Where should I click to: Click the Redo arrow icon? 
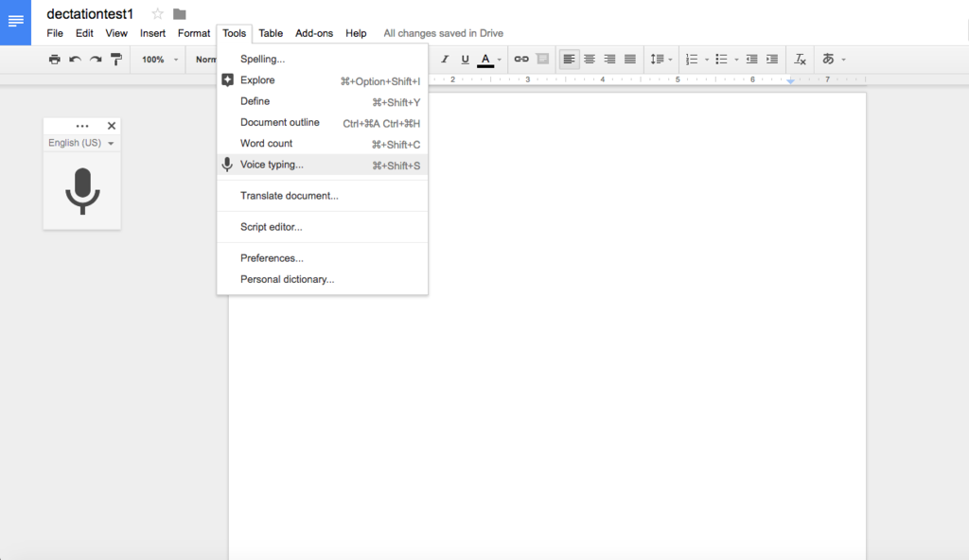(96, 60)
